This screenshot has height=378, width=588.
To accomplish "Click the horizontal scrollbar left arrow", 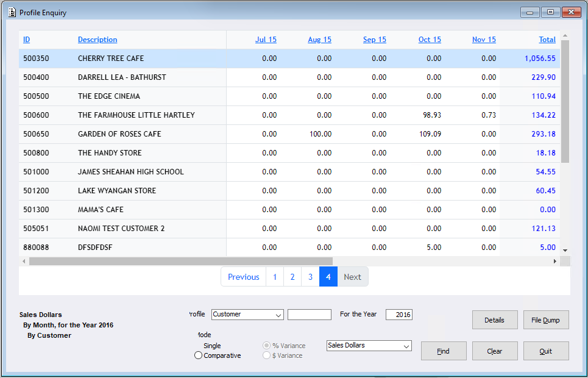I will (24, 261).
